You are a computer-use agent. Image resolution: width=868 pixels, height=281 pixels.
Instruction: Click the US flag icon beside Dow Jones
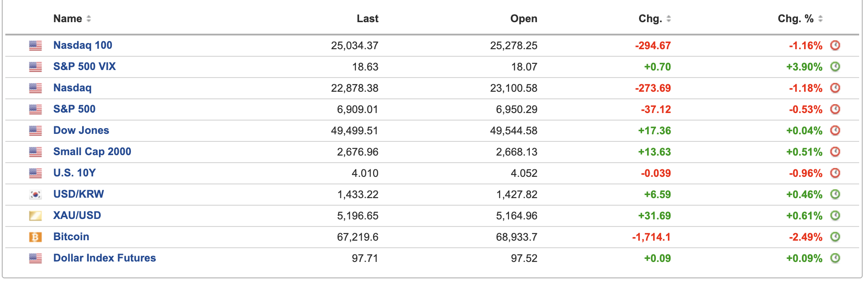[36, 131]
